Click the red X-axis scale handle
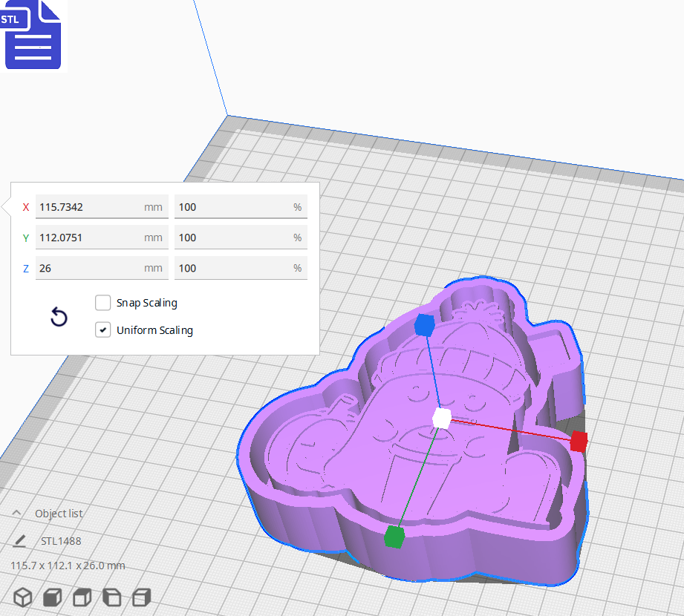 [579, 442]
